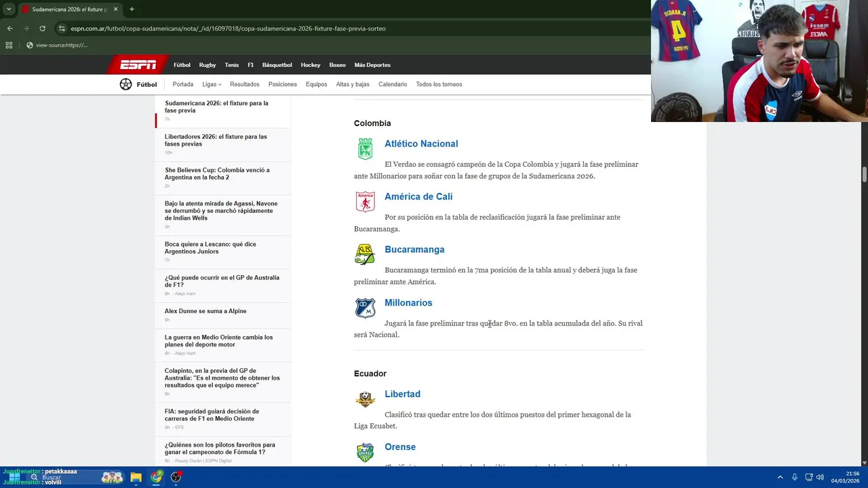This screenshot has height=488, width=868.
Task: Open Chrome from the taskbar
Action: click(x=157, y=477)
